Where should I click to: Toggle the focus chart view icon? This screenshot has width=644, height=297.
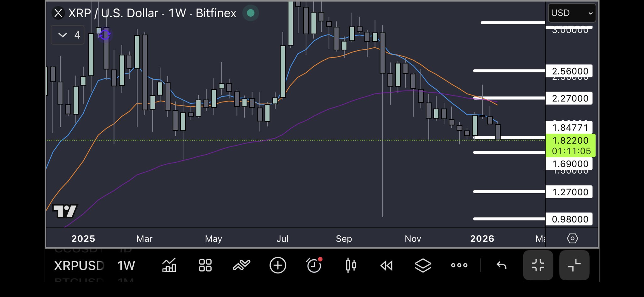coord(574,266)
